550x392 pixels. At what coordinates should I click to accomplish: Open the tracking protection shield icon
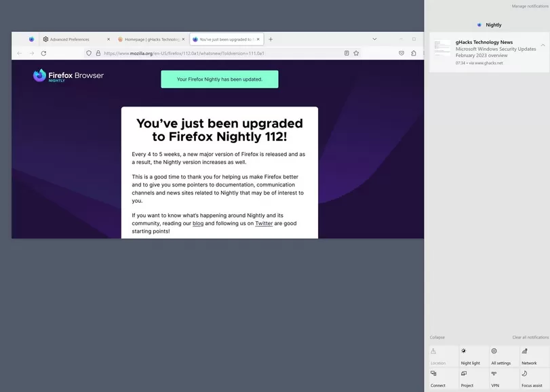coord(89,53)
